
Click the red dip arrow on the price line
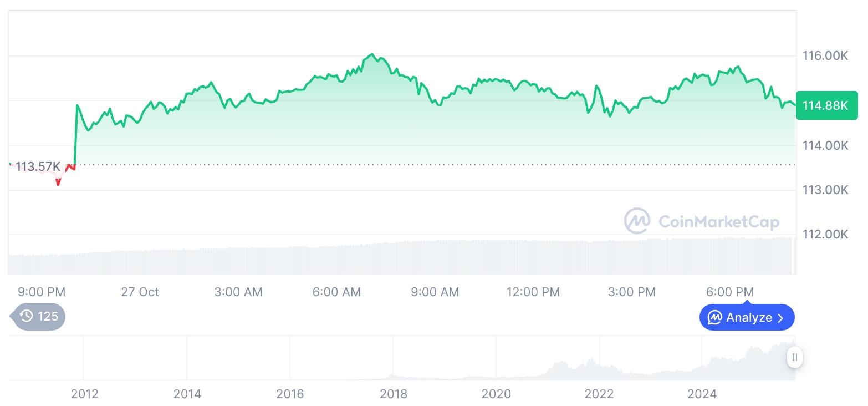58,182
